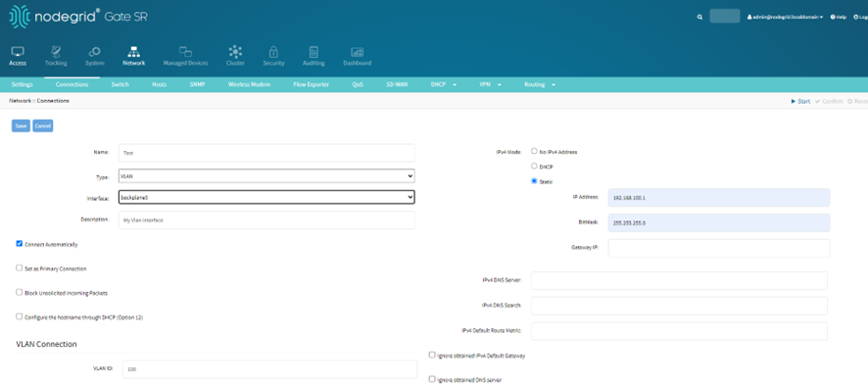
Task: Click the search box in header
Action: pos(725,16)
